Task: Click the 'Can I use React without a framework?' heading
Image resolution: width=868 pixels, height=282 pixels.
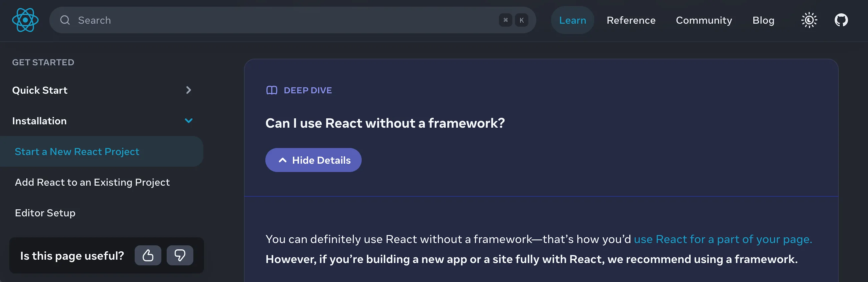Action: [x=385, y=123]
